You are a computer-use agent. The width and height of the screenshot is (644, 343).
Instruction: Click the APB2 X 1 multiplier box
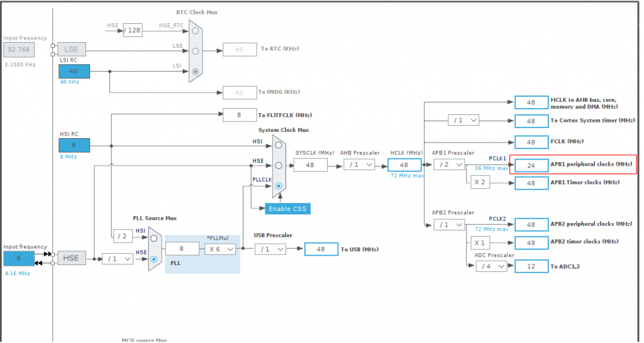pos(480,243)
